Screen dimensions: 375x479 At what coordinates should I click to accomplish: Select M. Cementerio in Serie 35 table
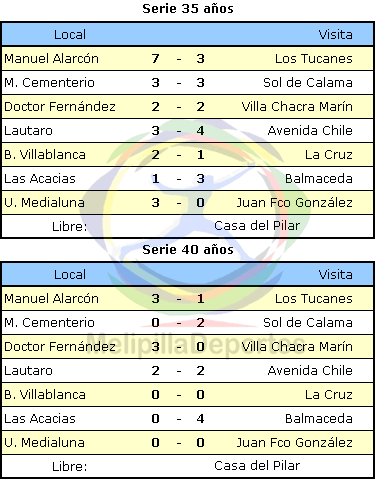(x=49, y=83)
